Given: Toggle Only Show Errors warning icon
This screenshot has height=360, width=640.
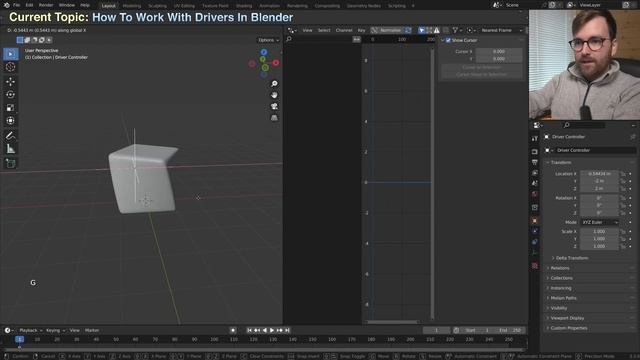Looking at the screenshot, I should 437,30.
